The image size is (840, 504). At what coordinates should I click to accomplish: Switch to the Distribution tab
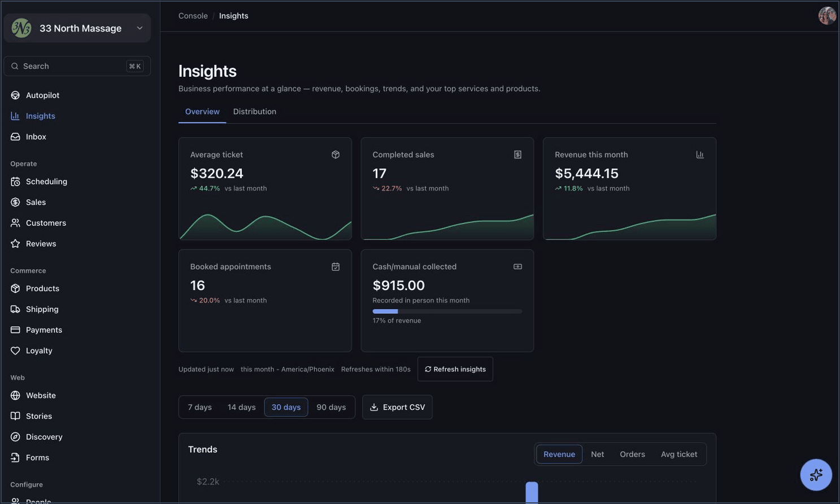[255, 112]
